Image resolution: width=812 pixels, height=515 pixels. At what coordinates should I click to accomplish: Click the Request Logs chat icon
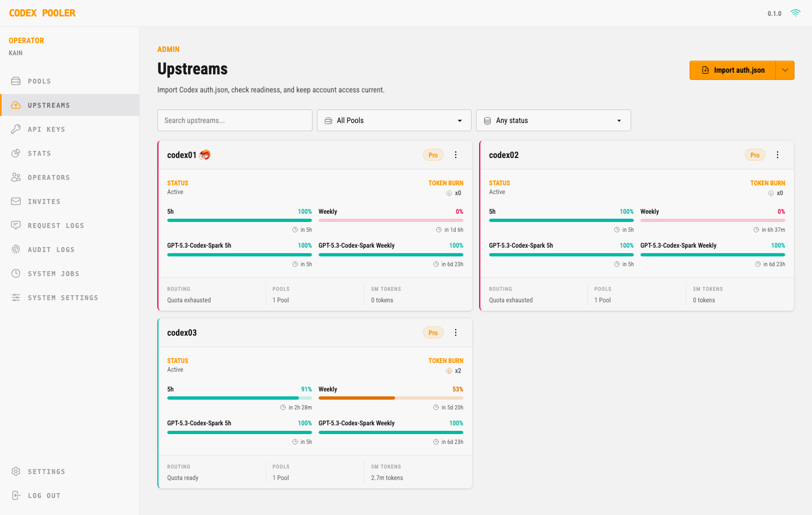click(x=16, y=225)
